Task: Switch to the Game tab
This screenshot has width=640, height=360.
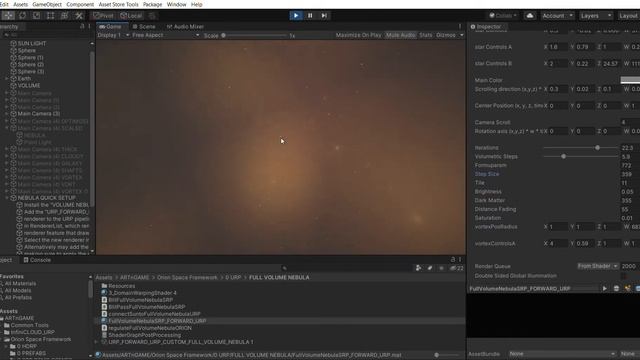Action: (111, 27)
